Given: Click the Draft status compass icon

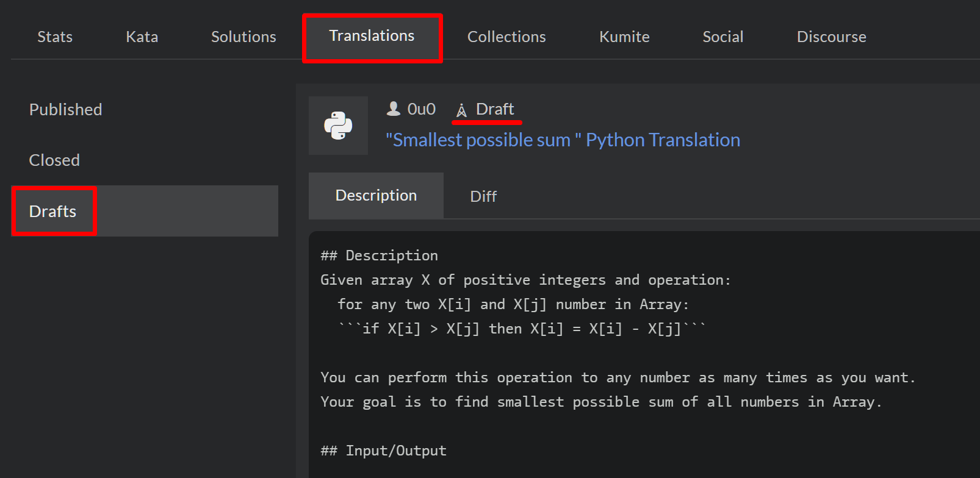Looking at the screenshot, I should click(462, 110).
